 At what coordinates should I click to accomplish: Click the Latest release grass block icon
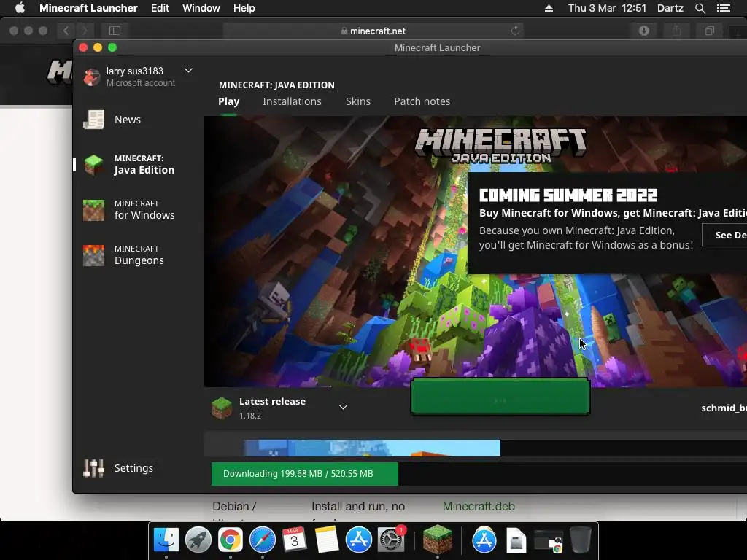click(222, 408)
